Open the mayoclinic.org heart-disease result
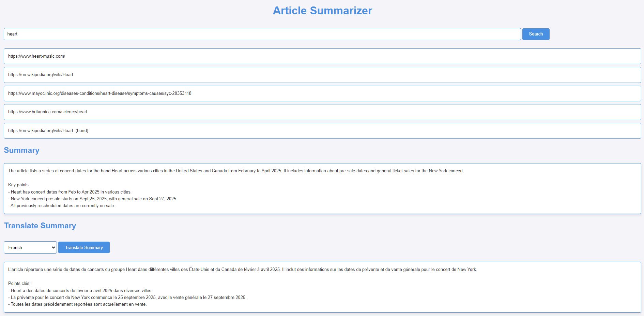The width and height of the screenshot is (644, 316). [x=322, y=94]
